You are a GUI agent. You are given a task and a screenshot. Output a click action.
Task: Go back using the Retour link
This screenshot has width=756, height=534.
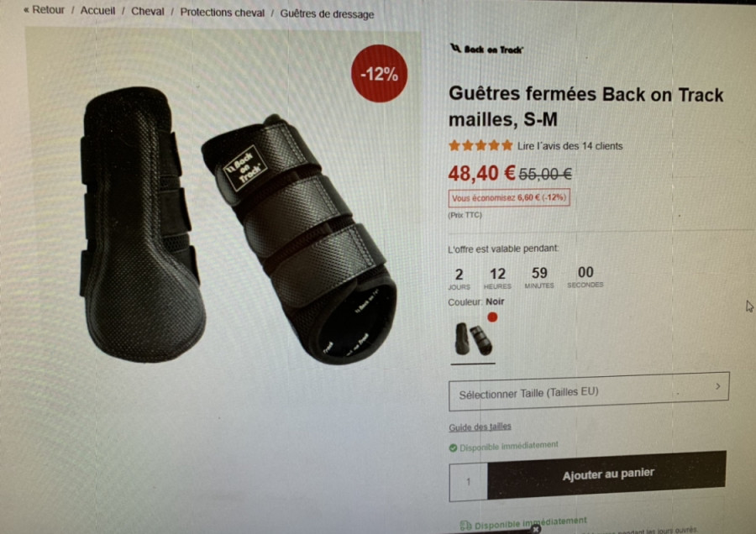coord(44,10)
